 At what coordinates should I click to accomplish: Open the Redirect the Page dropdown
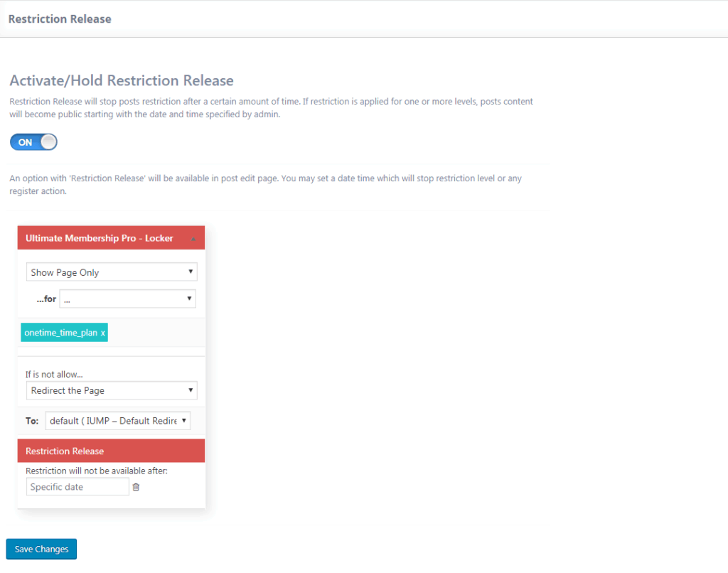click(x=112, y=390)
